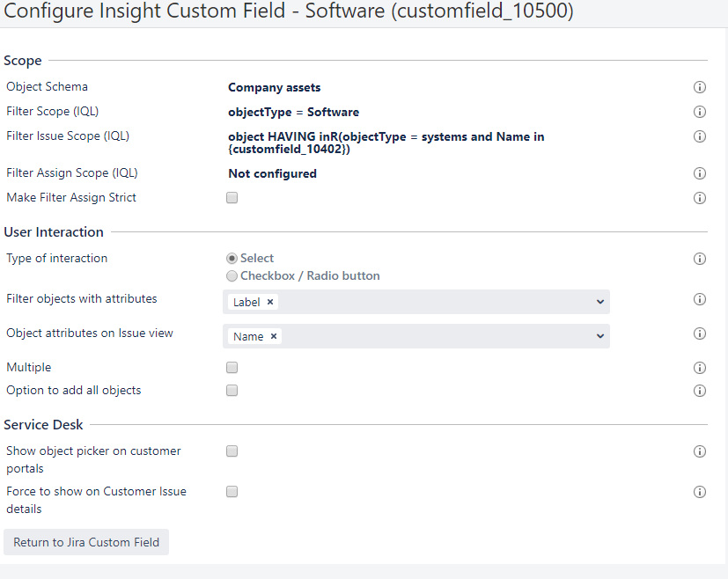Open info icon for Type of interaction
728x579 pixels.
pyautogui.click(x=699, y=259)
